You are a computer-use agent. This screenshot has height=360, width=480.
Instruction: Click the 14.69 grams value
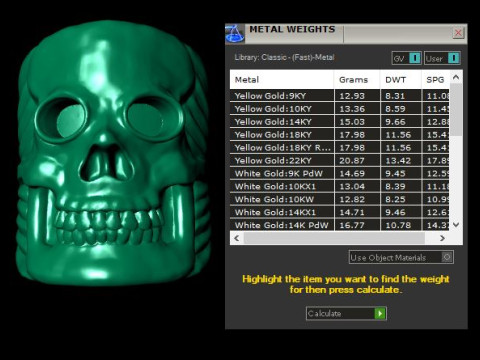352,174
